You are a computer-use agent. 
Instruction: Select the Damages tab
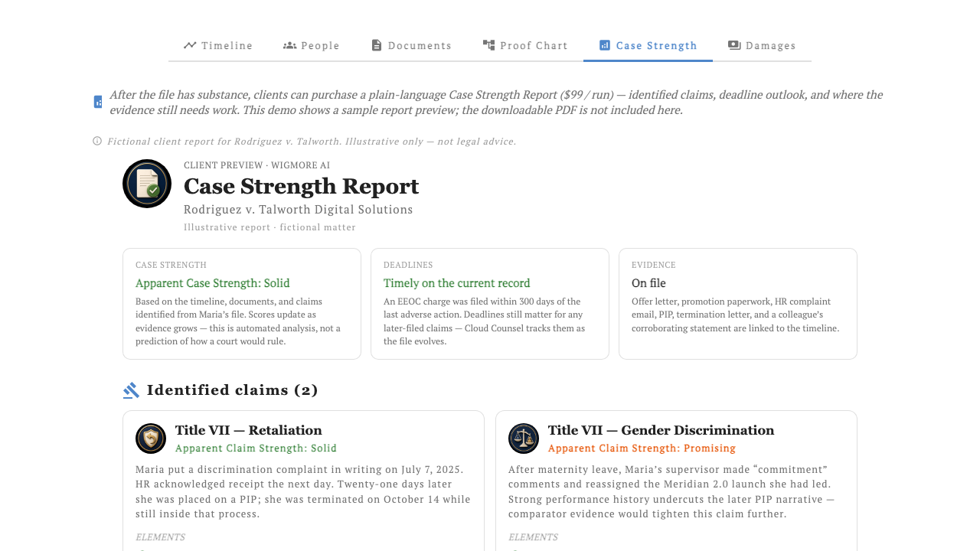[762, 45]
